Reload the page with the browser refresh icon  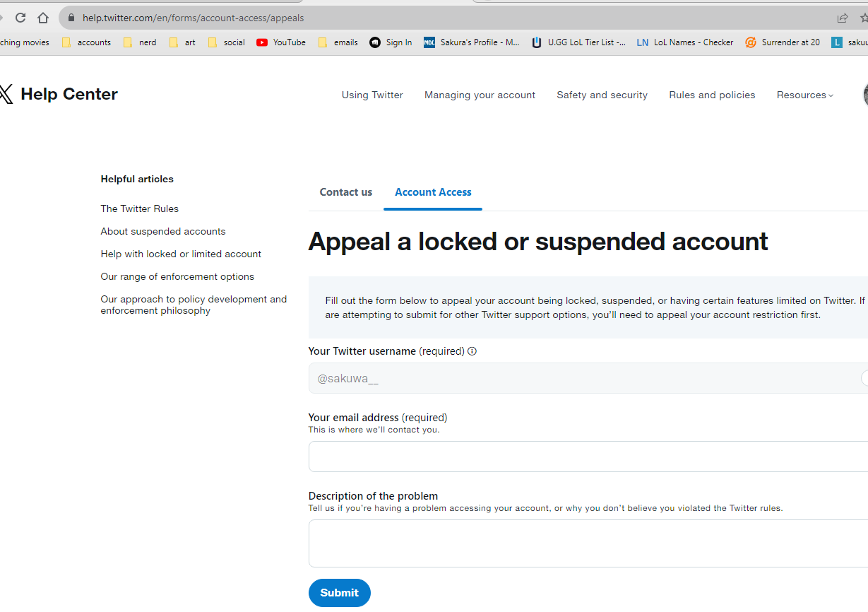20,18
